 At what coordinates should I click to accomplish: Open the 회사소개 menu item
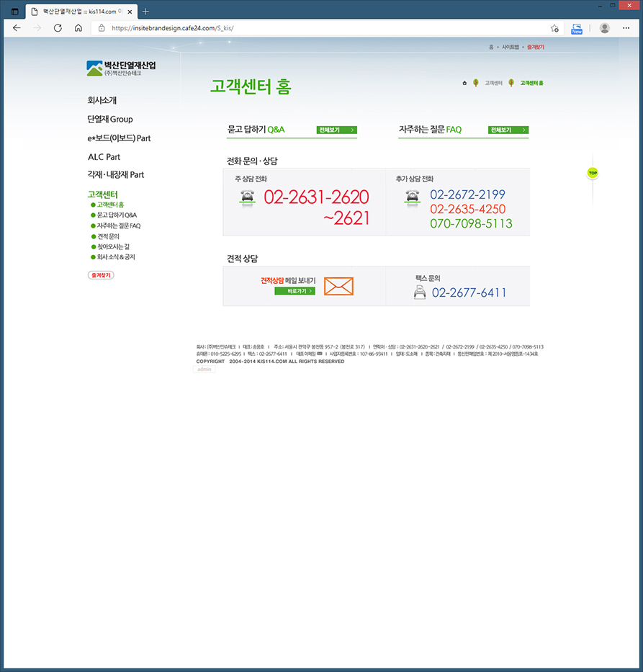coord(102,101)
